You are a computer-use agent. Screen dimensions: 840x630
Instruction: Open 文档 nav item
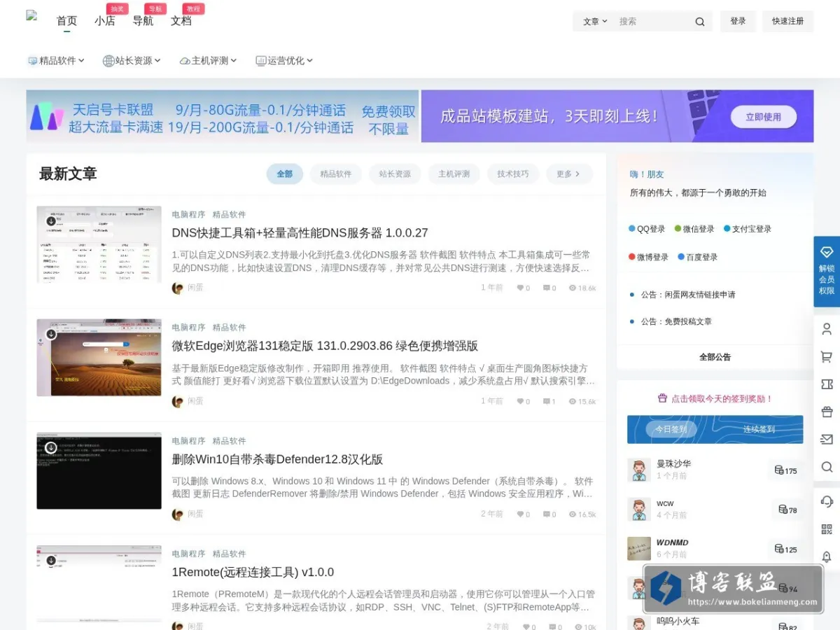click(181, 21)
